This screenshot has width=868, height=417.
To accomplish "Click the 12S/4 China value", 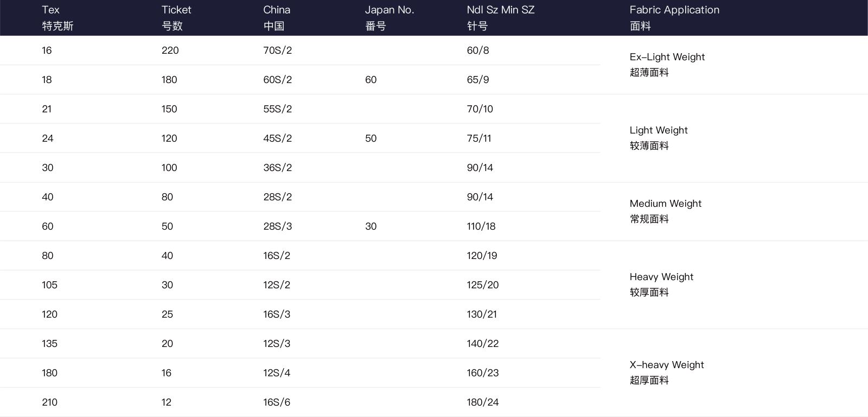I will point(277,373).
